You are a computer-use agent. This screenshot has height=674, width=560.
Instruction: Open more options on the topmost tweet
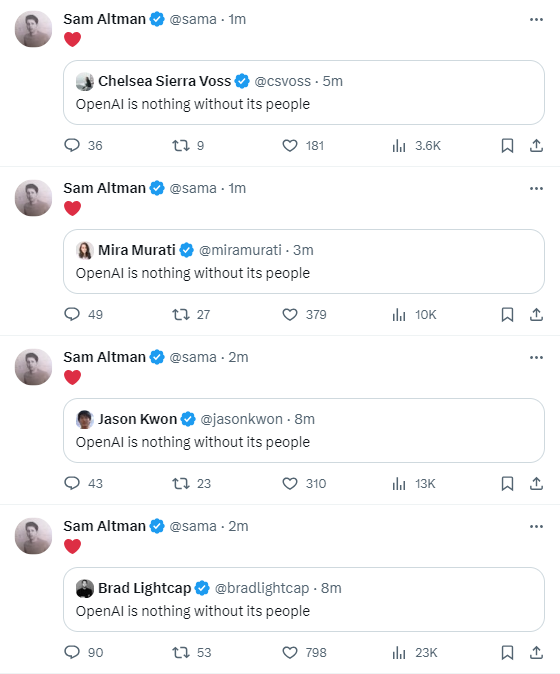pyautogui.click(x=536, y=19)
